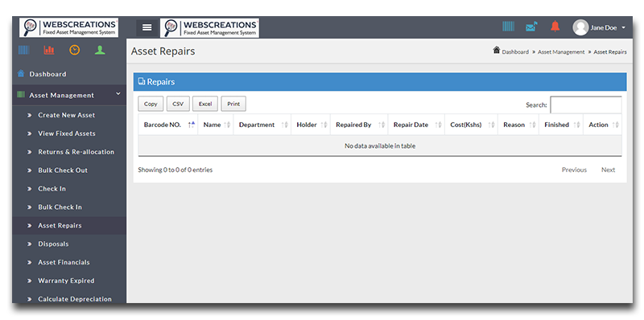This screenshot has width=644, height=320.
Task: Open the Bulk Check In page
Action: tap(60, 207)
